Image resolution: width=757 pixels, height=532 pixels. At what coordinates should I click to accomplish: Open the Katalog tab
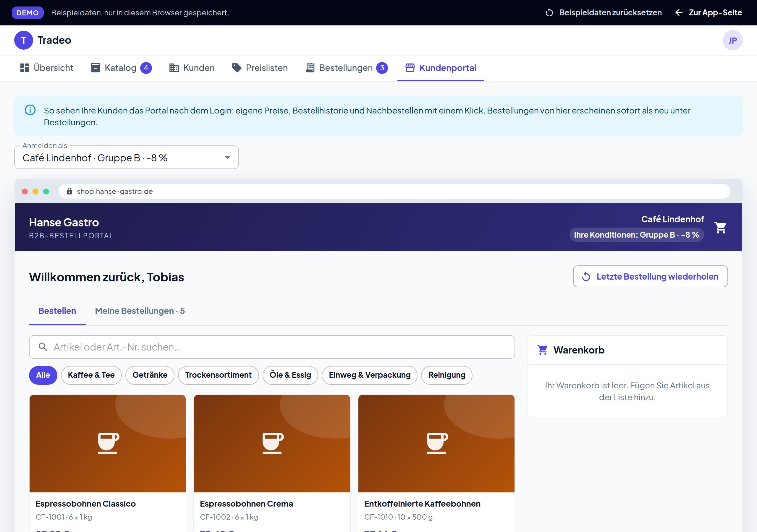121,68
